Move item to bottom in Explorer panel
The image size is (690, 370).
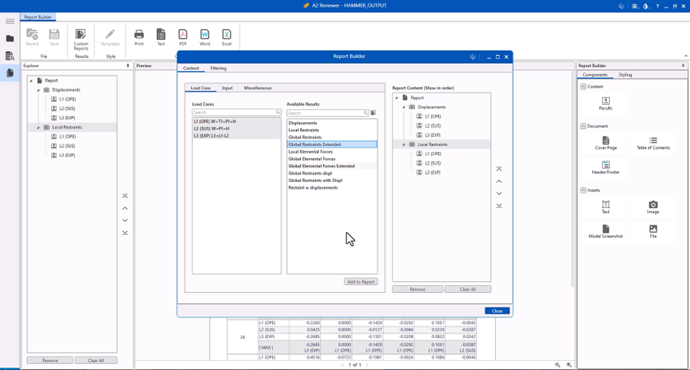click(125, 232)
